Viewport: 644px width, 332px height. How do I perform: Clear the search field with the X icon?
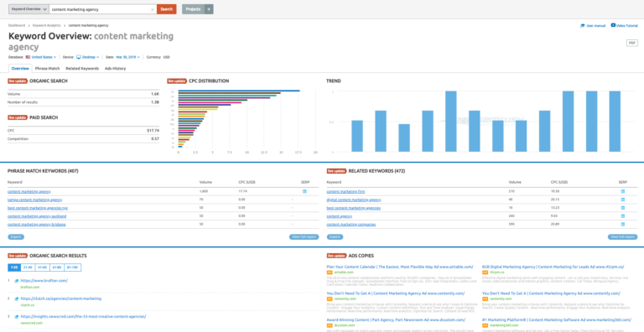pyautogui.click(x=153, y=9)
